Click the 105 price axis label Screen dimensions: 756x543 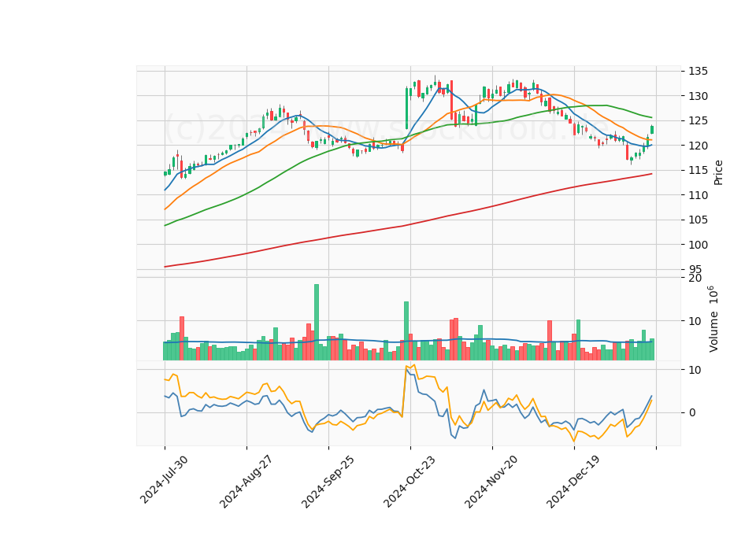(698, 220)
